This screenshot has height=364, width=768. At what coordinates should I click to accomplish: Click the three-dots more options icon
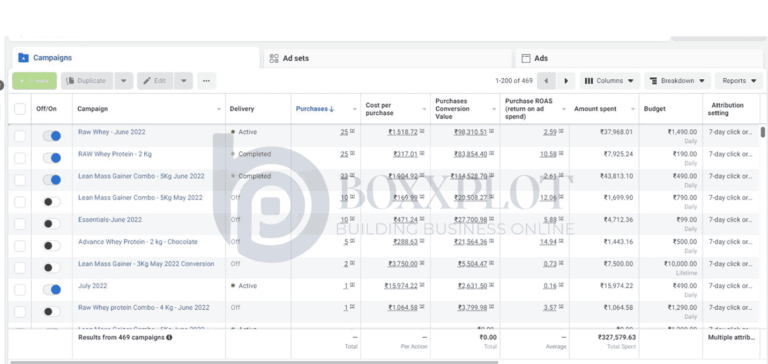coord(206,81)
